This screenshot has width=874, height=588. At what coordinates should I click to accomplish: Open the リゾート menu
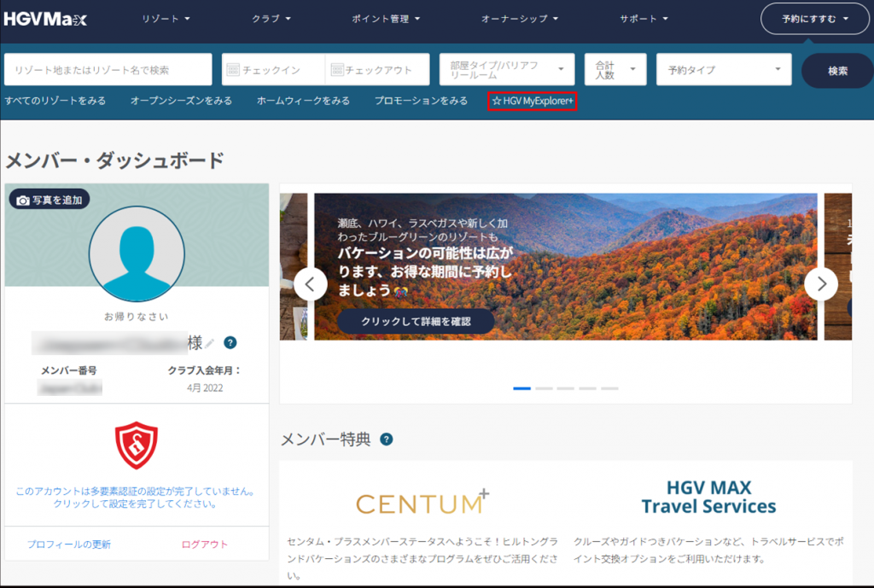click(x=166, y=19)
